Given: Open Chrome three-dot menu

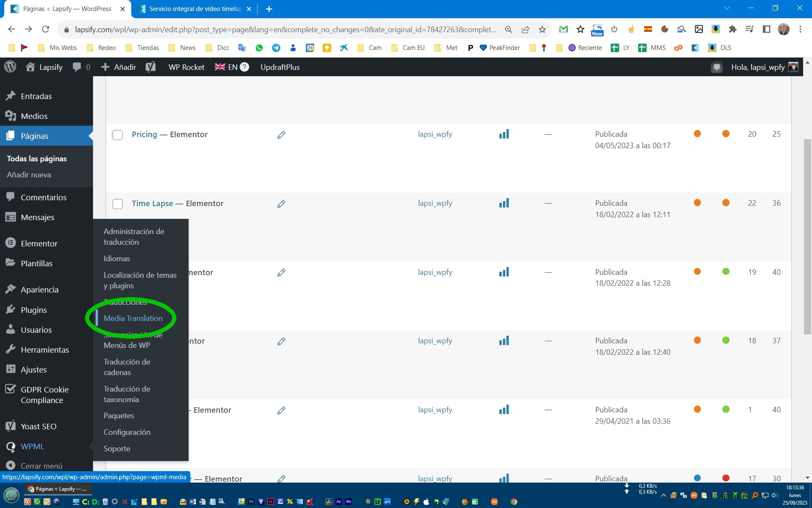Looking at the screenshot, I should 800,29.
